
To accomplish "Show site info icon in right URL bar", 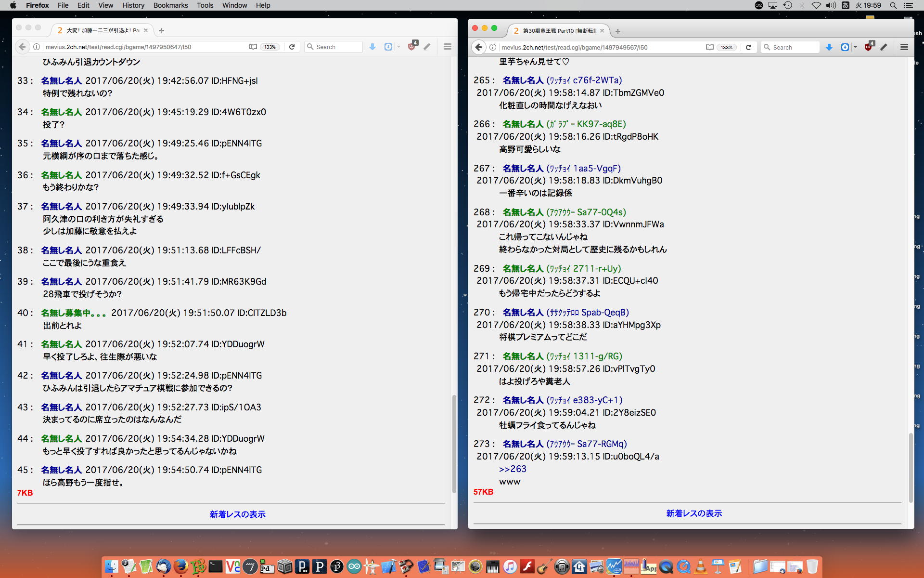I will click(493, 47).
